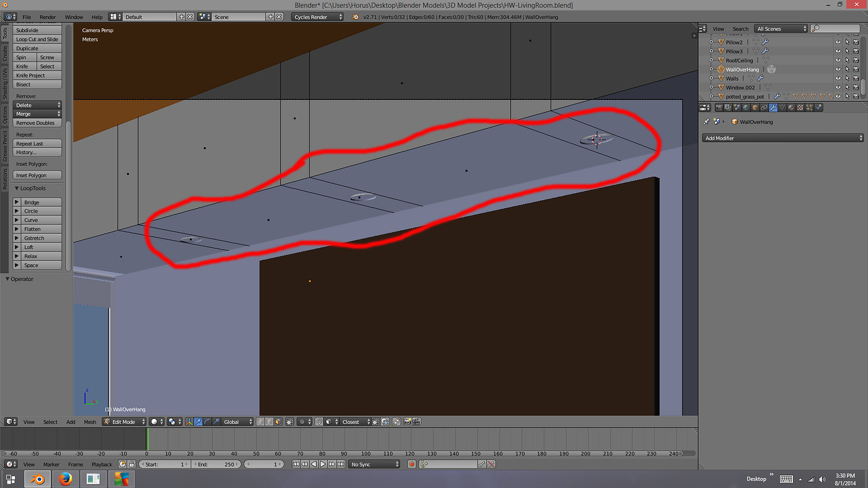Open the World properties globe icon
Viewport: 868px width, 488px height.
click(746, 108)
